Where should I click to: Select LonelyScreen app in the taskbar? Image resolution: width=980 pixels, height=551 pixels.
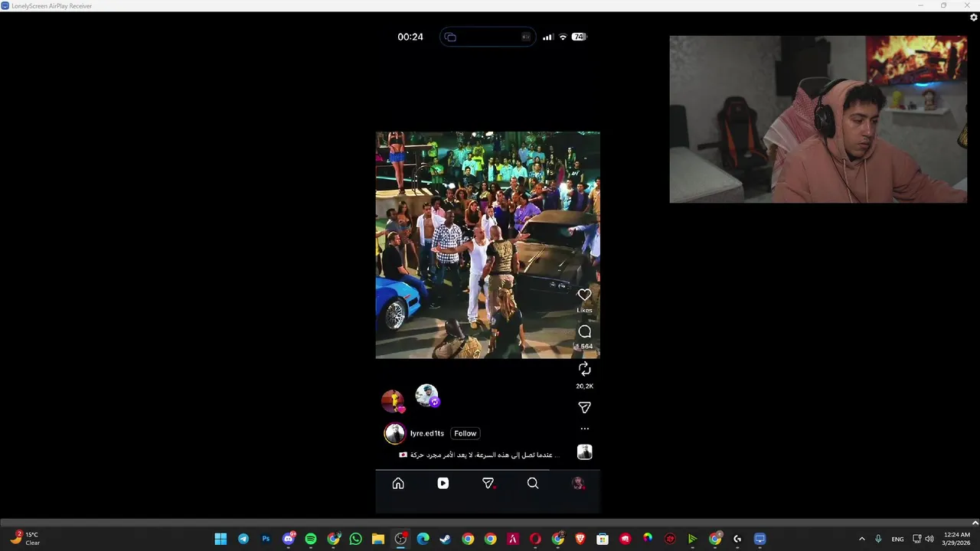[759, 539]
